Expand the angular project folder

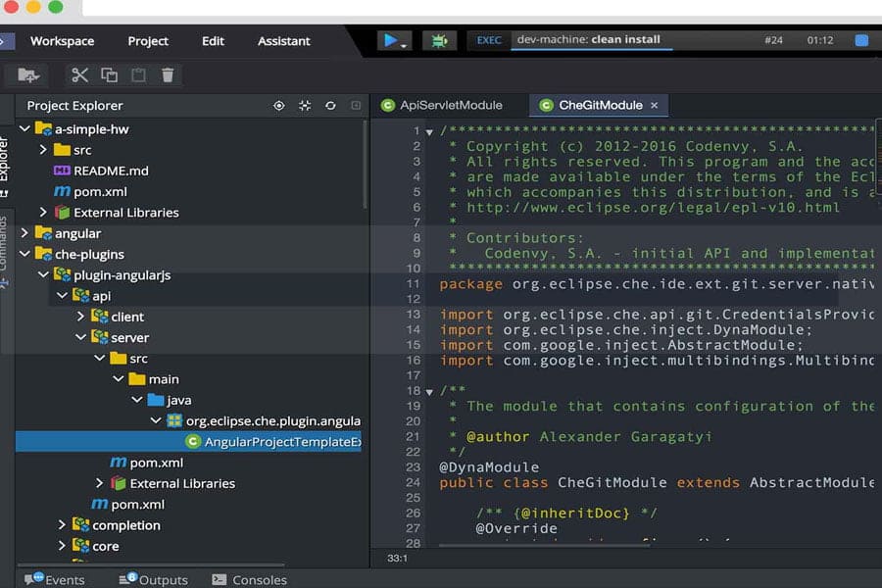coord(24,233)
